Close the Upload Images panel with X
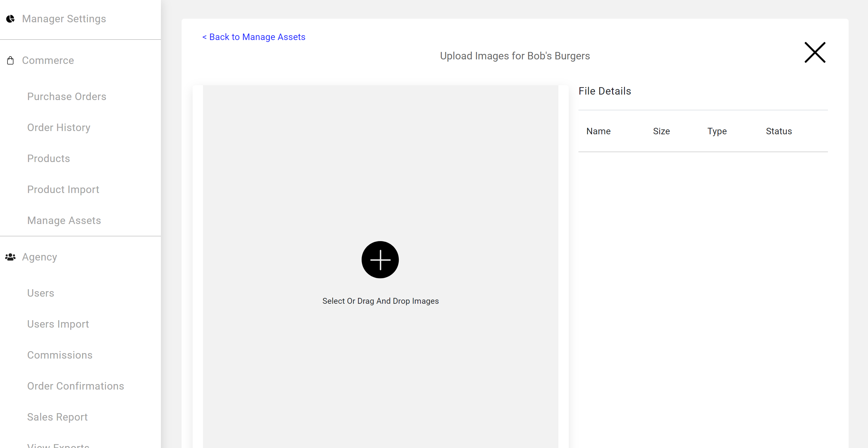 (814, 53)
